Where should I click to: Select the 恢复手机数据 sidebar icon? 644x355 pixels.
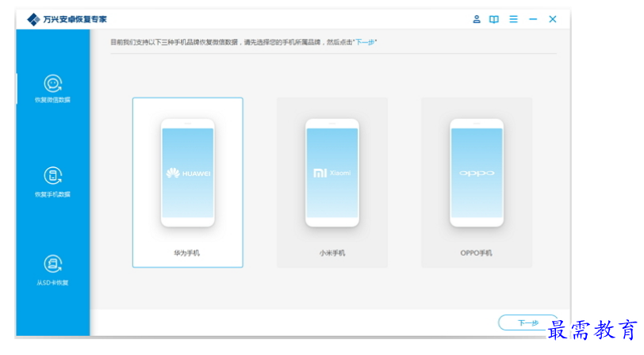[x=53, y=176]
